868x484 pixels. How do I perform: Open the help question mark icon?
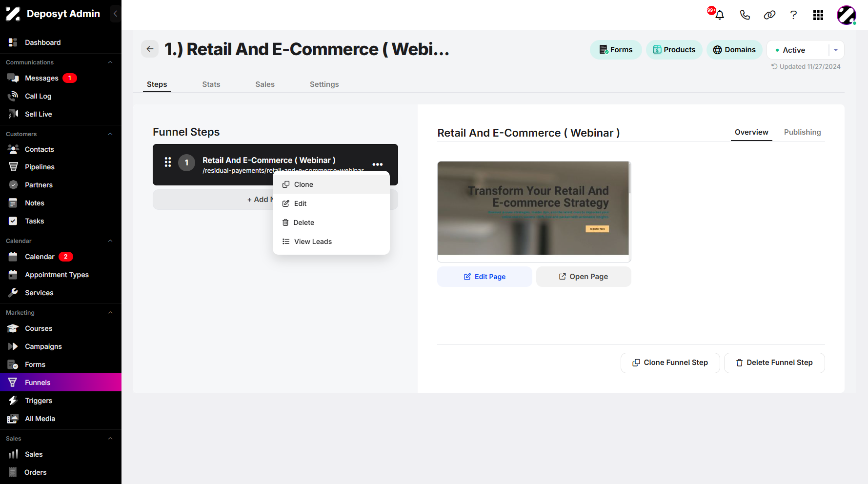click(794, 15)
